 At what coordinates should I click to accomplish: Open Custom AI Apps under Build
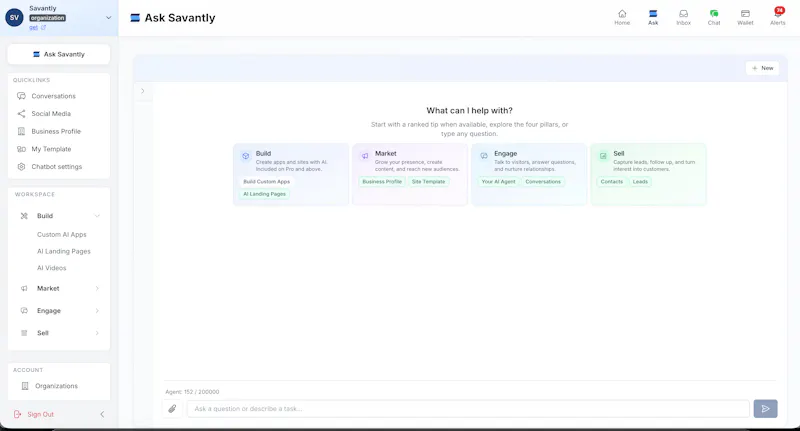tap(62, 235)
